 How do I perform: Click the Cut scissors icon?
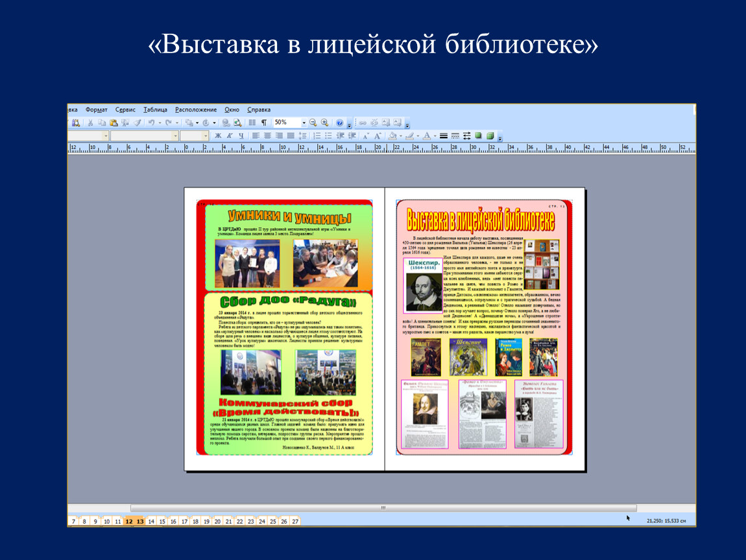pyautogui.click(x=90, y=122)
